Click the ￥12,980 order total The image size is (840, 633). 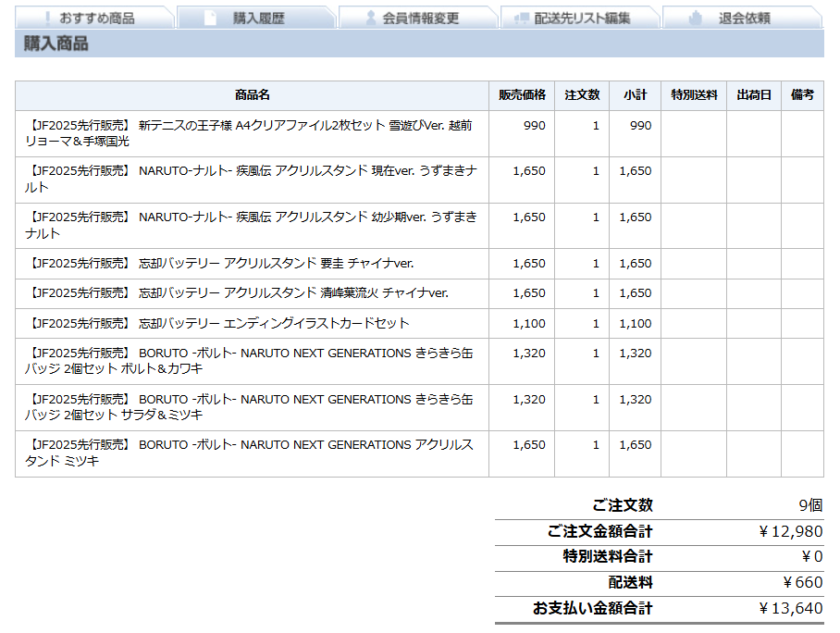(x=790, y=531)
